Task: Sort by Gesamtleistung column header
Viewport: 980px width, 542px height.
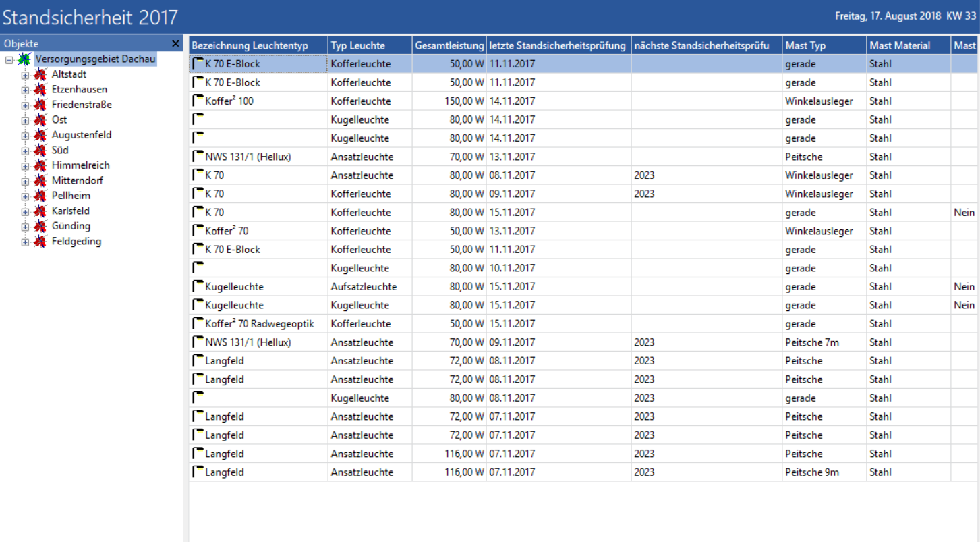Action: pyautogui.click(x=449, y=45)
